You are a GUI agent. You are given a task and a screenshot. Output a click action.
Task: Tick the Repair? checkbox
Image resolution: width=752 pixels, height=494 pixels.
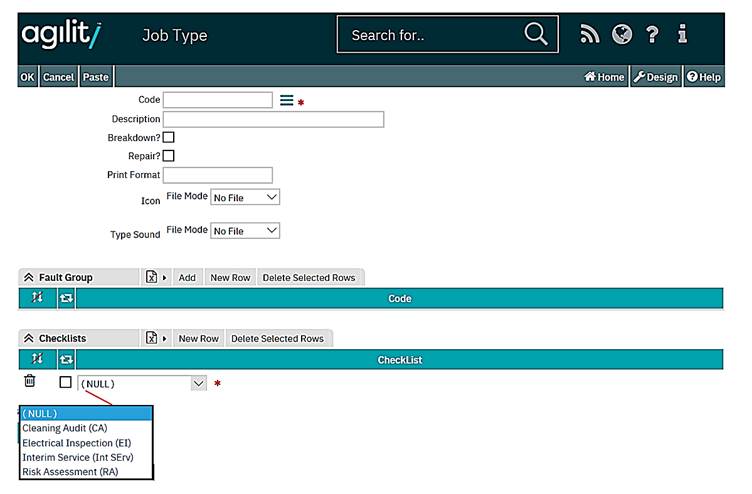(168, 156)
